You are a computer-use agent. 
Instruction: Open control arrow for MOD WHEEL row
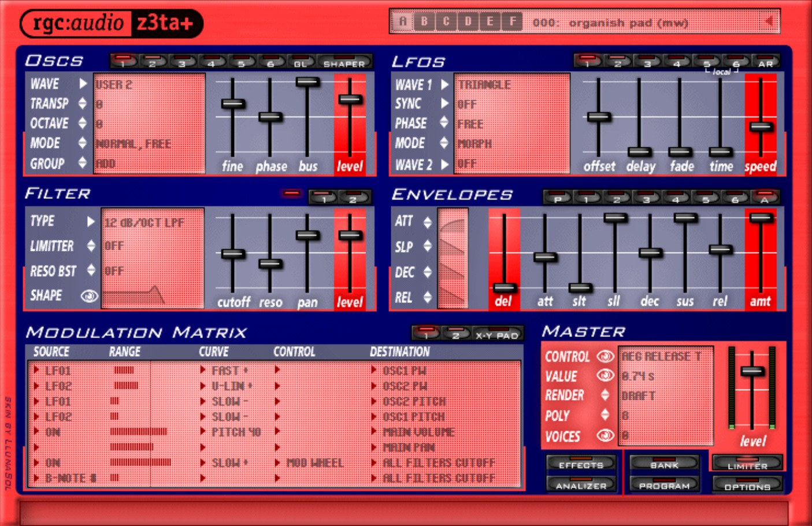[x=277, y=462]
